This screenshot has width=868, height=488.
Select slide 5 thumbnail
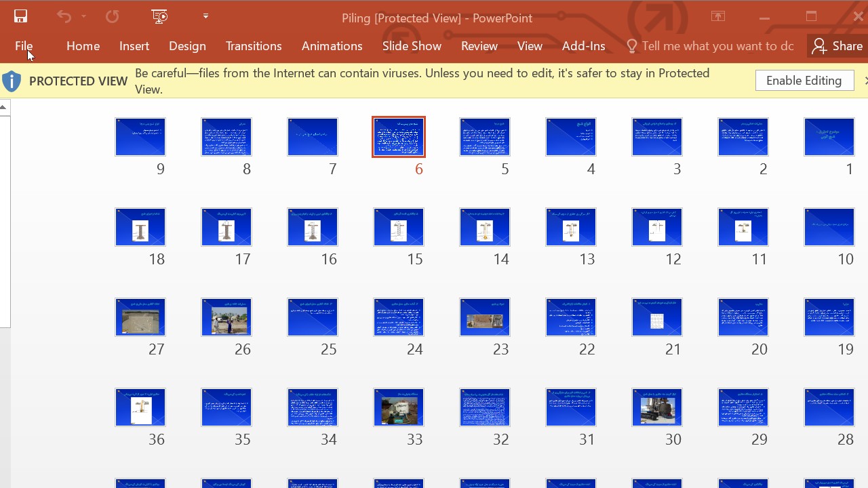[x=485, y=137]
